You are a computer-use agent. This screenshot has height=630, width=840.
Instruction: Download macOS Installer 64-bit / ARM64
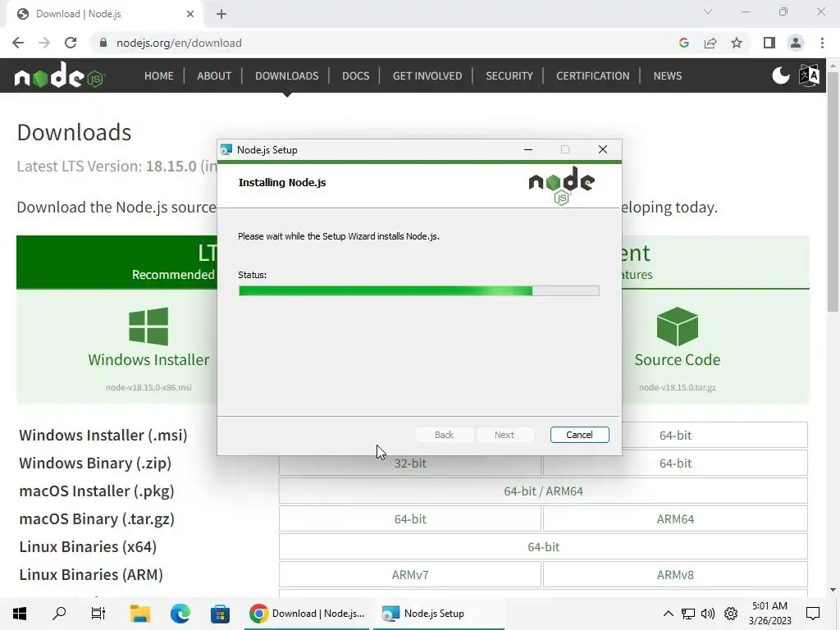click(x=543, y=491)
